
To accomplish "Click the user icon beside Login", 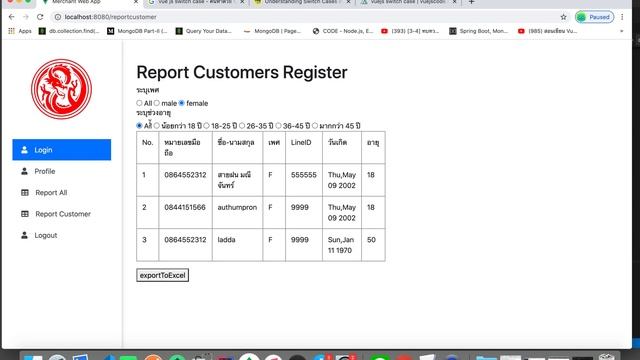I will point(24,150).
